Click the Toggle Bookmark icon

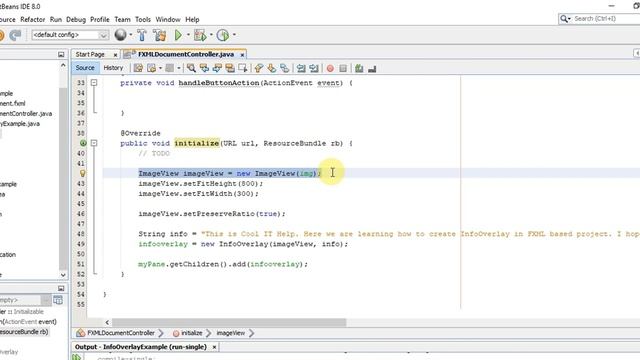point(284,68)
